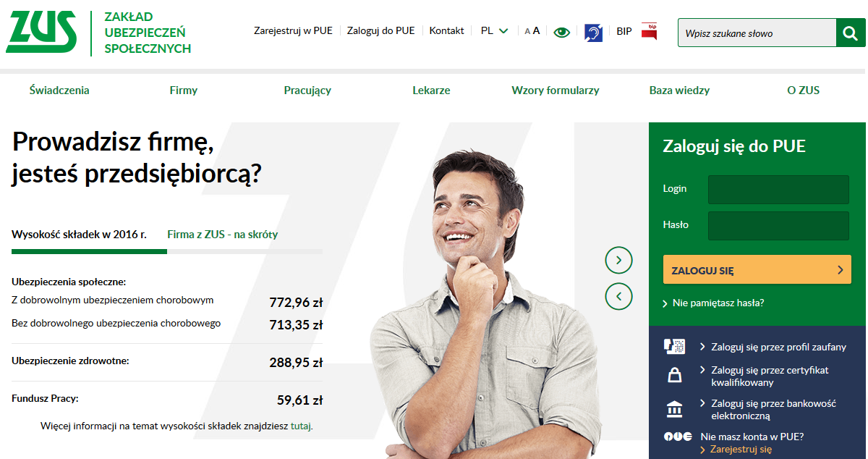This screenshot has width=868, height=459.
Task: Select larger font size A
Action: [536, 31]
